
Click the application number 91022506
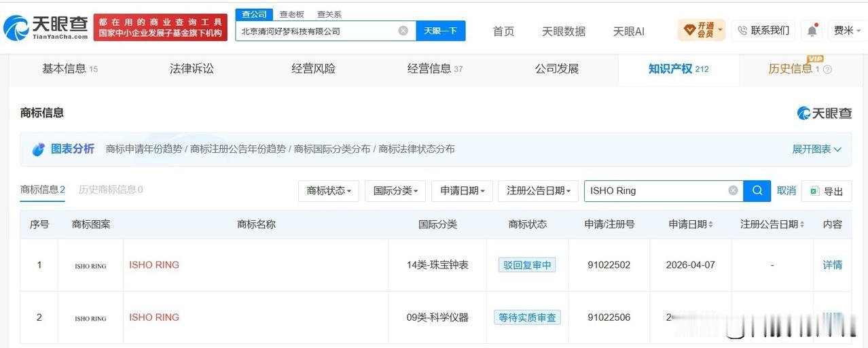coord(609,317)
